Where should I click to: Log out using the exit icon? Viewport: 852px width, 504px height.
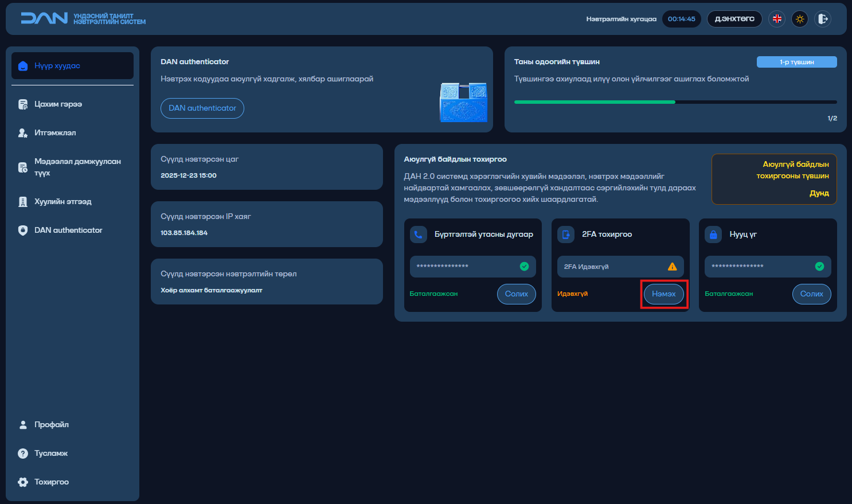[823, 19]
